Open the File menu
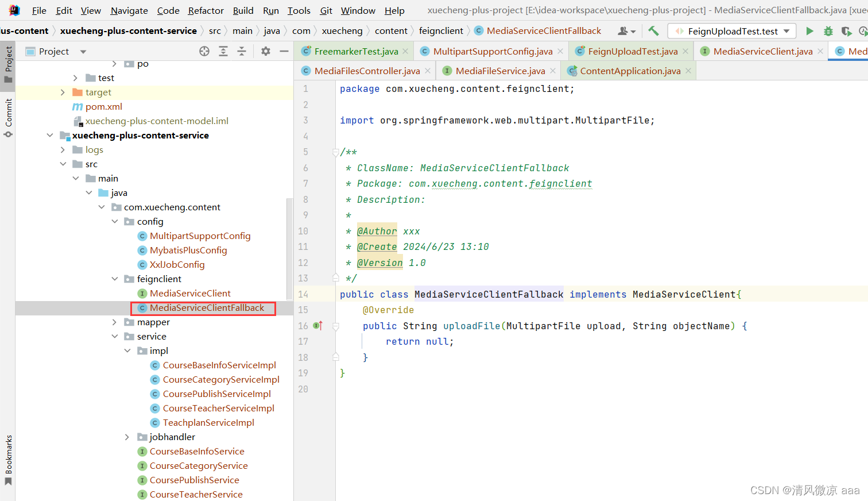This screenshot has width=868, height=501. pyautogui.click(x=39, y=10)
